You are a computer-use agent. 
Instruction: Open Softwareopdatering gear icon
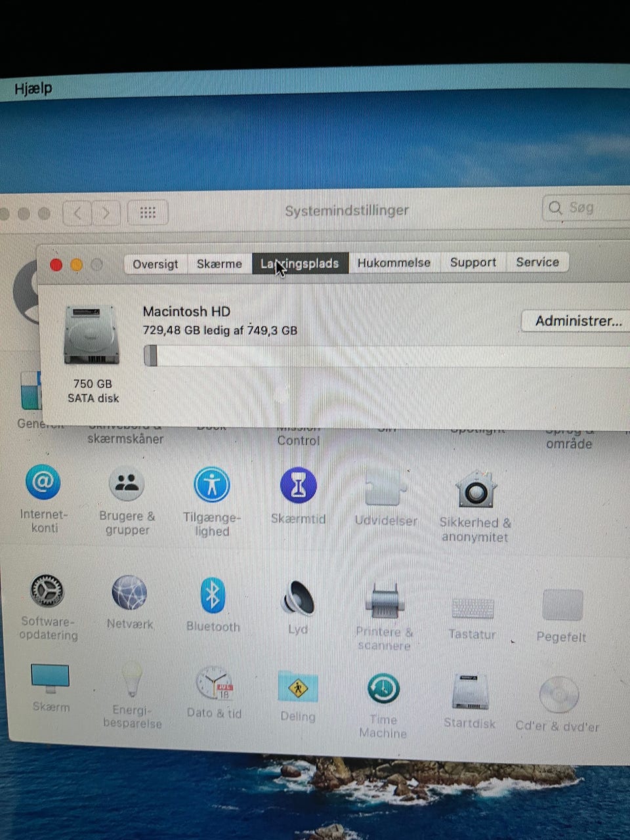[x=47, y=591]
